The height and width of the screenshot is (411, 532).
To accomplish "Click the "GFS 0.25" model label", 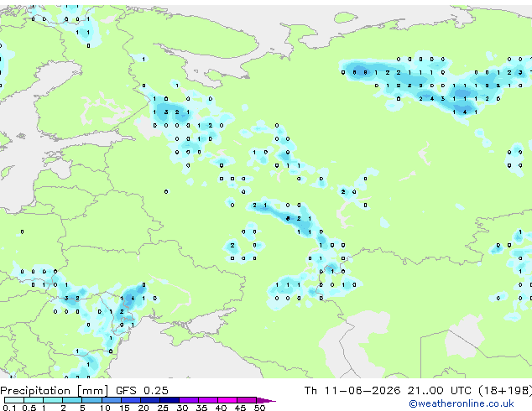I will [x=142, y=391].
